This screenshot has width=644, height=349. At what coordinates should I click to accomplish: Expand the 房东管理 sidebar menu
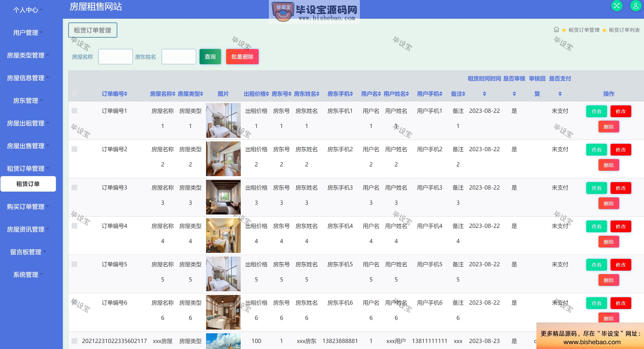28,100
